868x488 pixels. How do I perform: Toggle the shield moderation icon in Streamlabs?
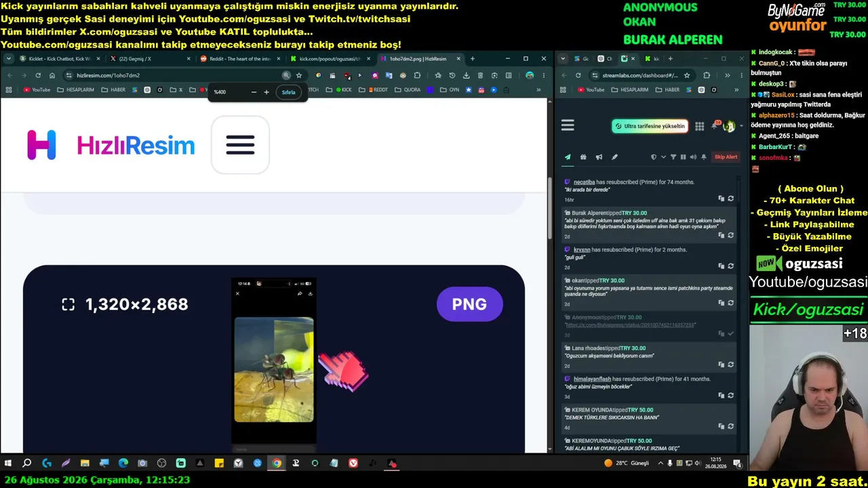(654, 157)
